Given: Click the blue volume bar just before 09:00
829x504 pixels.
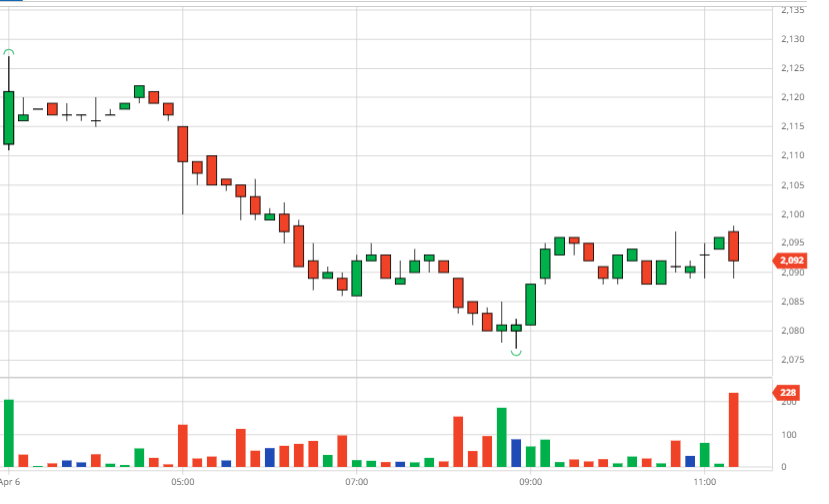Looking at the screenshot, I should pos(516,453).
